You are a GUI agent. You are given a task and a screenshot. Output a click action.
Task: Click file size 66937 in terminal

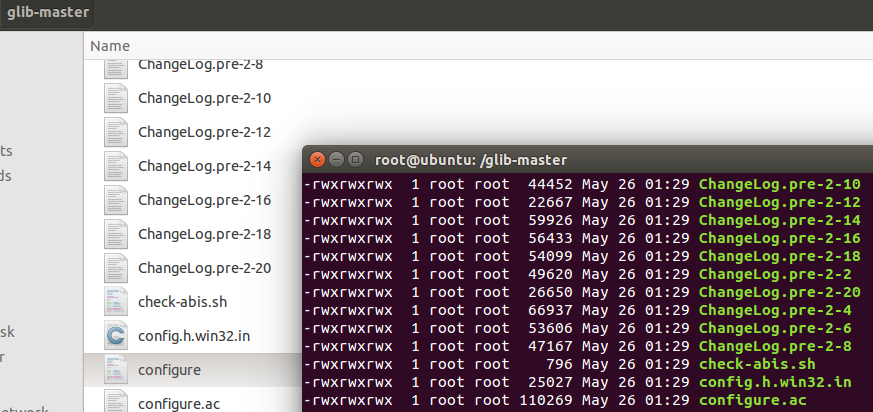click(550, 310)
